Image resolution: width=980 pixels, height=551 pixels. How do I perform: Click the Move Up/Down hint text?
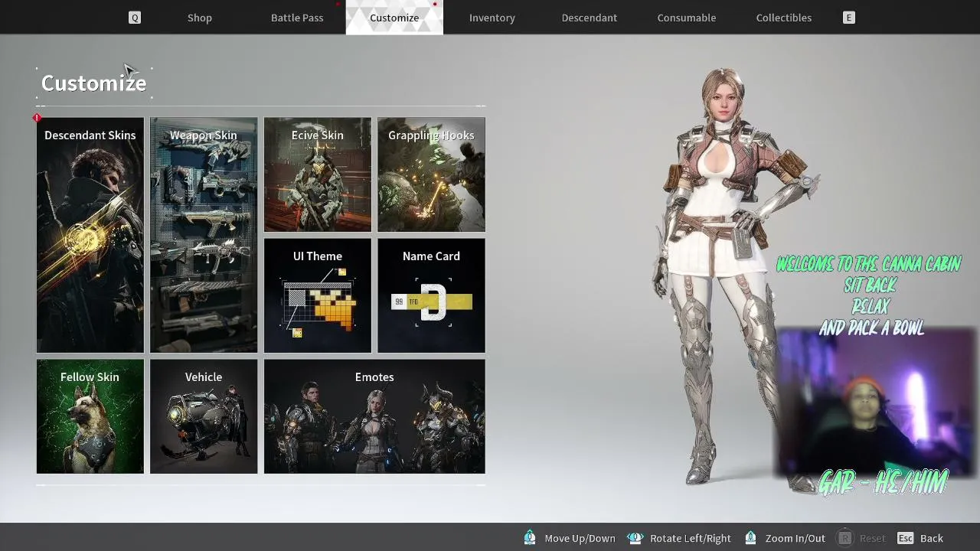click(x=580, y=538)
